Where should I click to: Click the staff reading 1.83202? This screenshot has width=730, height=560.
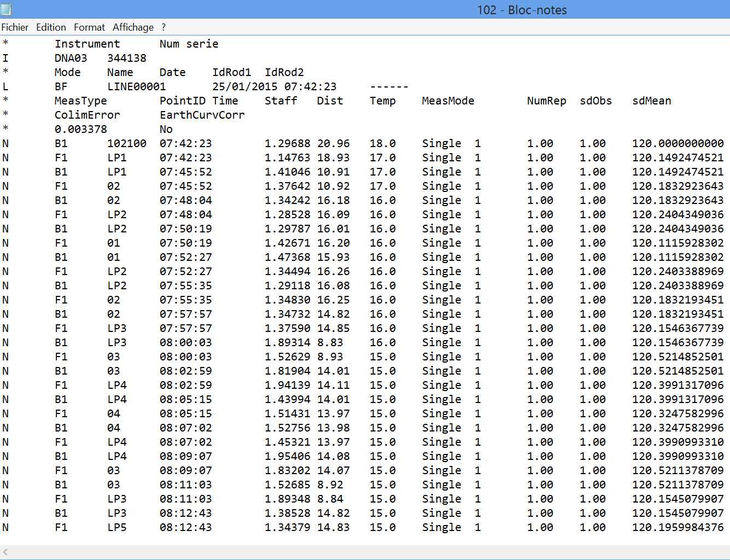point(288,470)
